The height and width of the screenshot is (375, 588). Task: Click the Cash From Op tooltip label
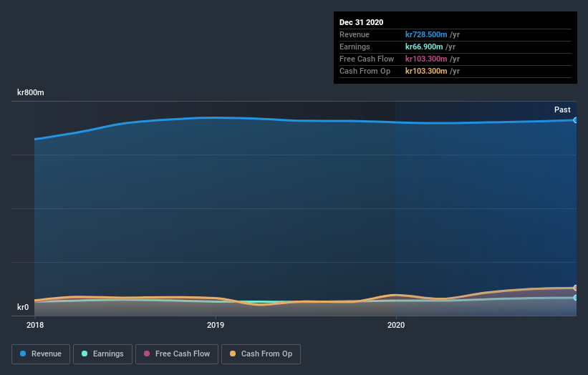[365, 71]
